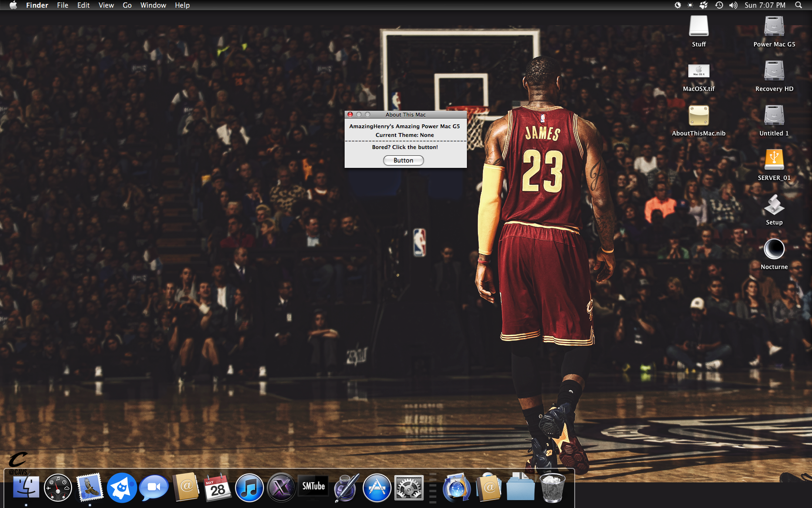Image resolution: width=812 pixels, height=508 pixels.
Task: Open the globe with arrows Dock icon
Action: [456, 487]
